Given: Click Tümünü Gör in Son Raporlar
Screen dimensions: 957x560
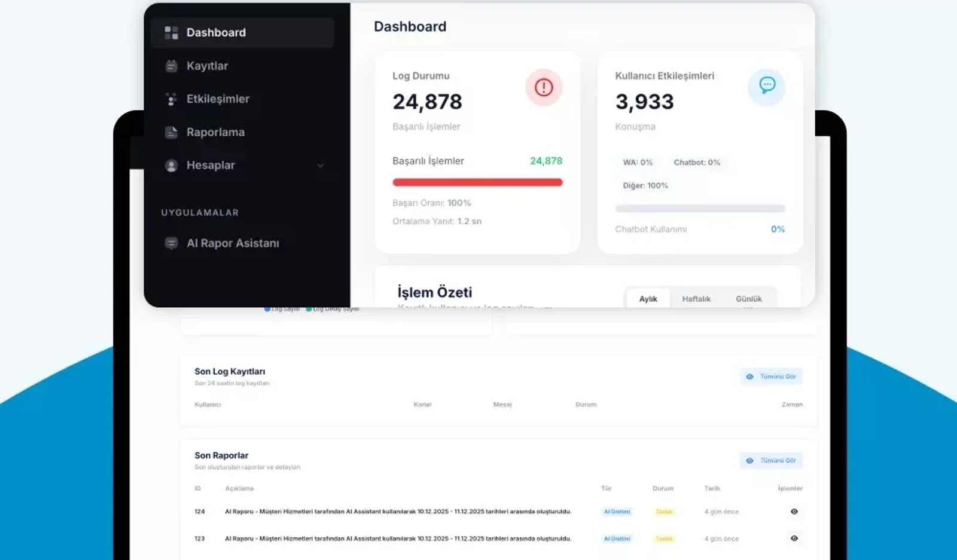Looking at the screenshot, I should tap(771, 460).
